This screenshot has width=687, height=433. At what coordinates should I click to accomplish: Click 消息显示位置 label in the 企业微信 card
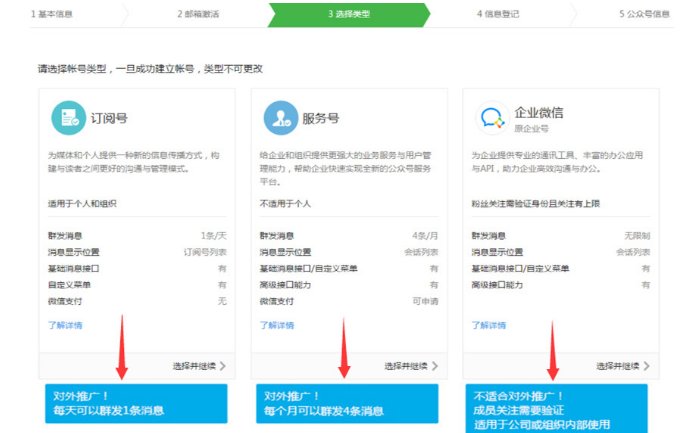click(497, 252)
